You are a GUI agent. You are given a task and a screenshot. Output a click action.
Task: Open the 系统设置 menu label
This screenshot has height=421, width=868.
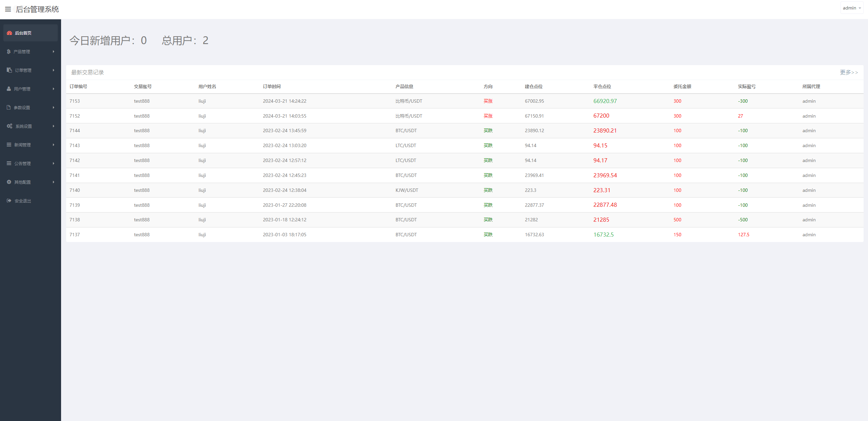24,126
